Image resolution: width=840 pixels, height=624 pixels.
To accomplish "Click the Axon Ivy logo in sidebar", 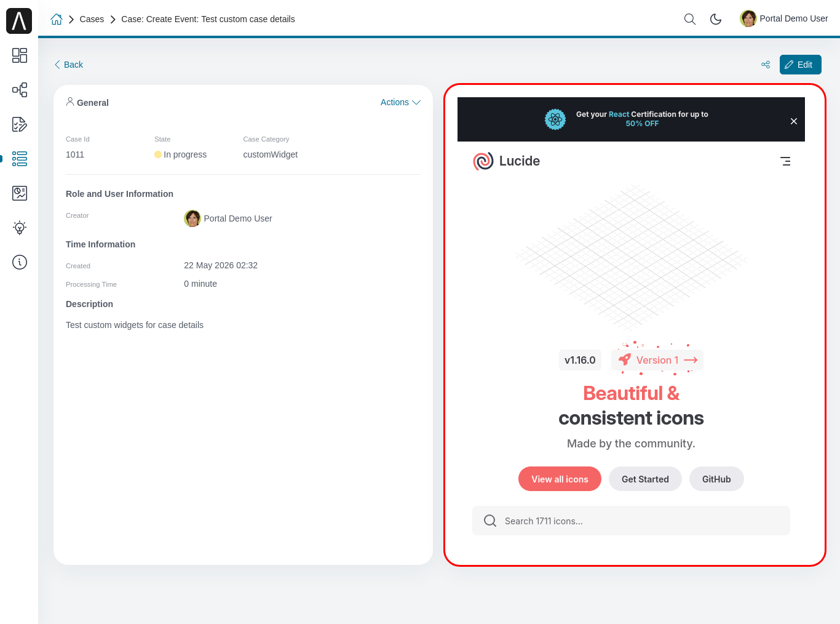I will point(19,21).
